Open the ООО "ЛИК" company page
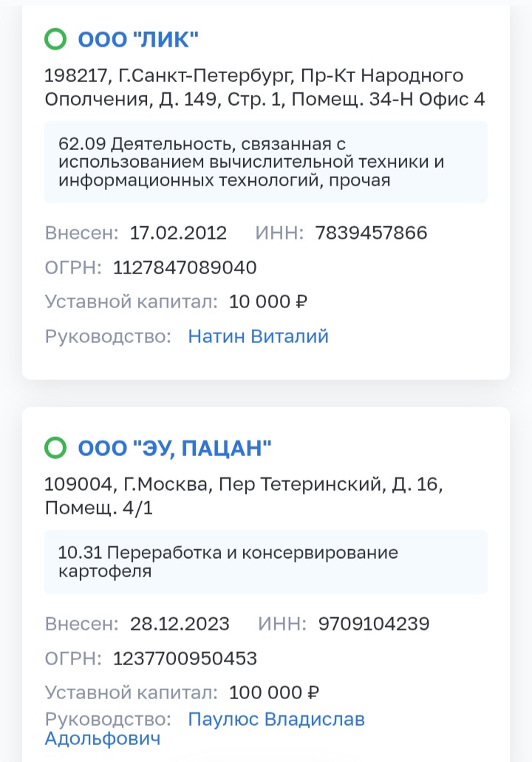This screenshot has height=762, width=532. pos(138,39)
